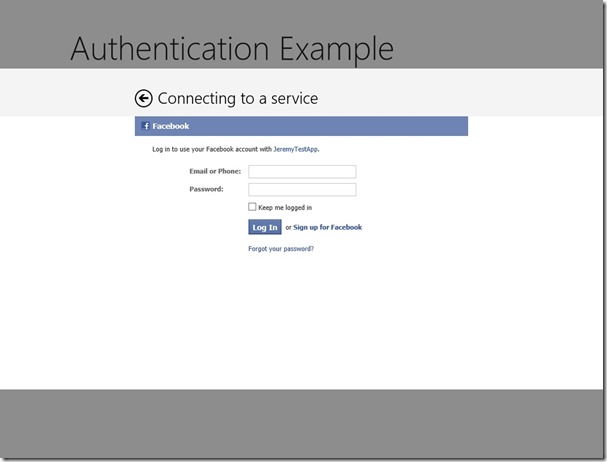
Task: Click the Email or Phone label
Action: (215, 171)
